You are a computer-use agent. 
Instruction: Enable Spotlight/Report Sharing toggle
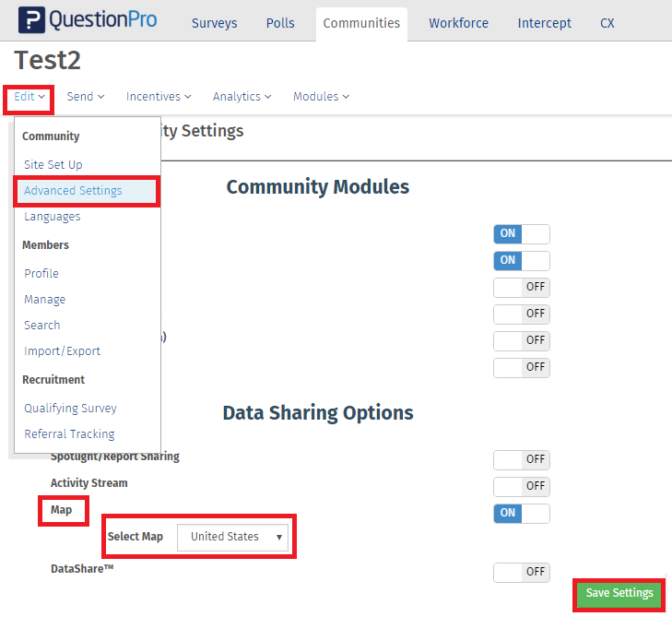coord(521,460)
